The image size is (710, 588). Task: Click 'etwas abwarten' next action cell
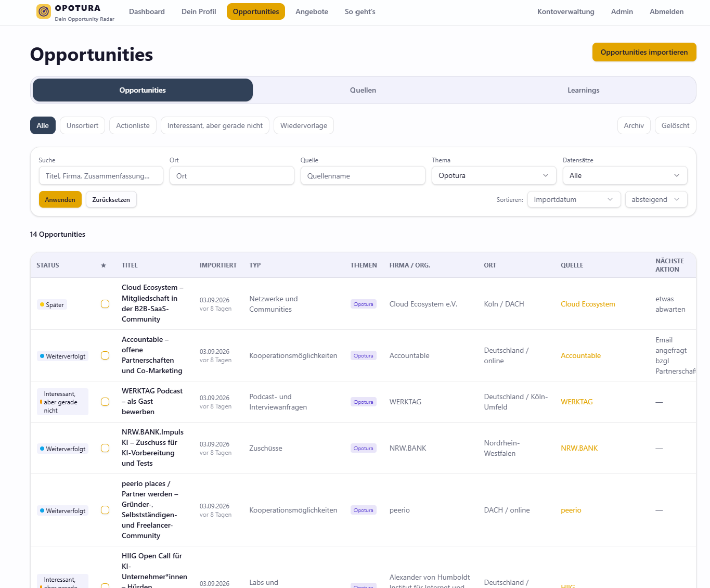(x=670, y=304)
